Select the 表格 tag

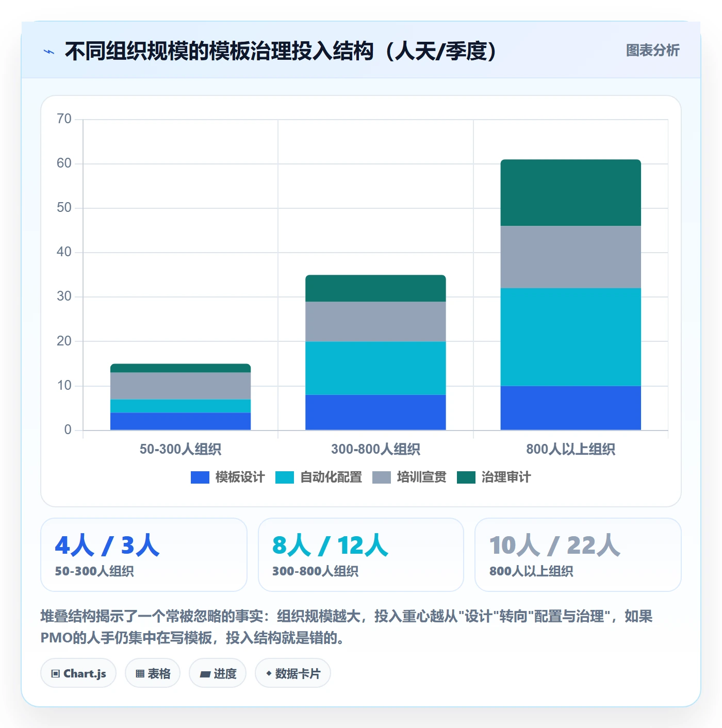(153, 673)
